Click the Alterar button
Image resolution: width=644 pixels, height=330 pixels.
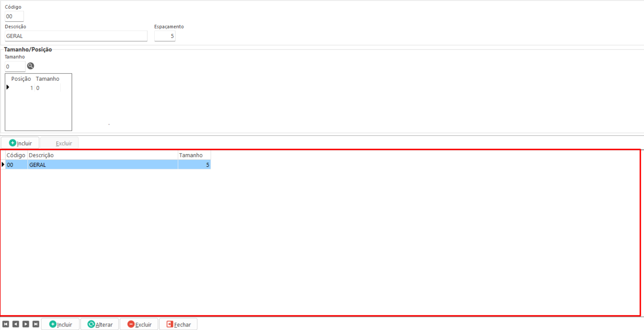click(100, 324)
